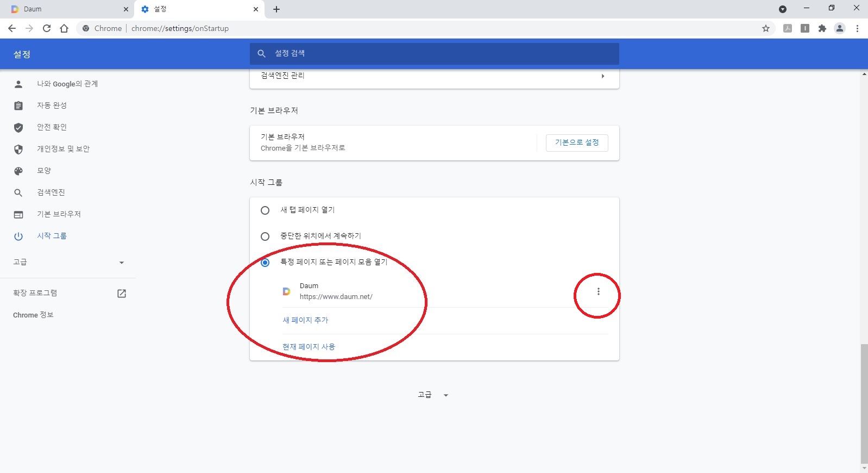Click the dark square extension icon
Viewport: 868px width, 473px height.
(x=805, y=28)
